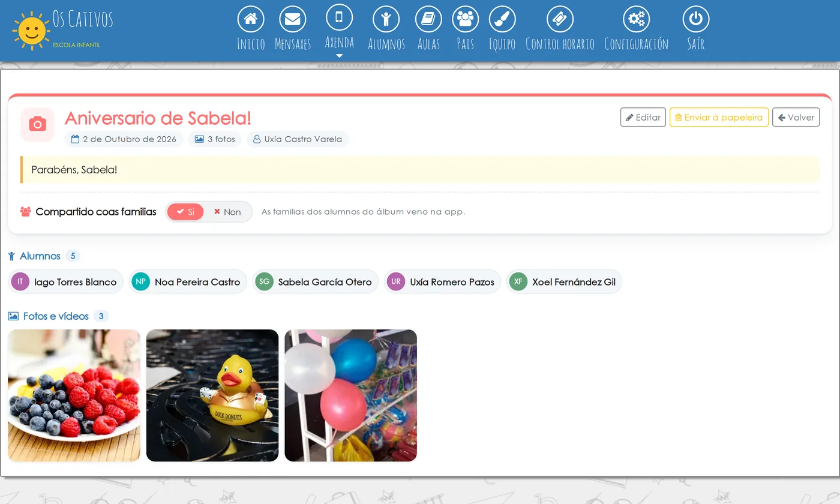The width and height of the screenshot is (840, 504).
Task: Open the Control horario ticket icon
Action: 560,19
